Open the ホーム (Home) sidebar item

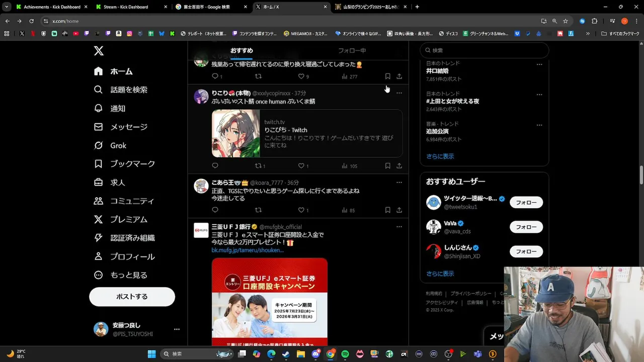pos(114,71)
